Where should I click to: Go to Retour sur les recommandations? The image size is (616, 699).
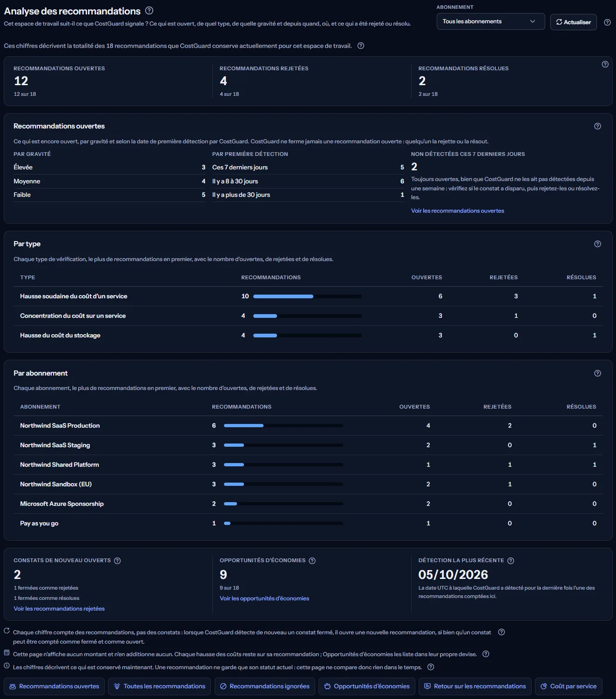point(475,686)
